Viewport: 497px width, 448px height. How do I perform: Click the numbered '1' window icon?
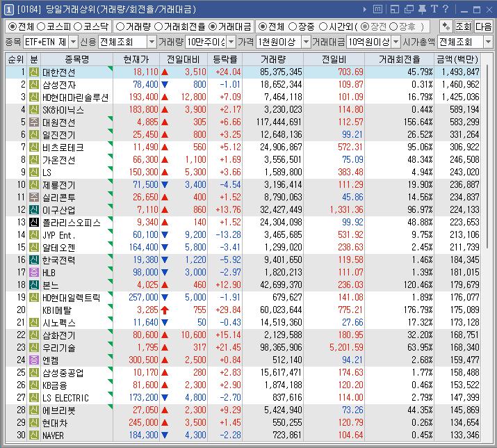click(x=8, y=10)
